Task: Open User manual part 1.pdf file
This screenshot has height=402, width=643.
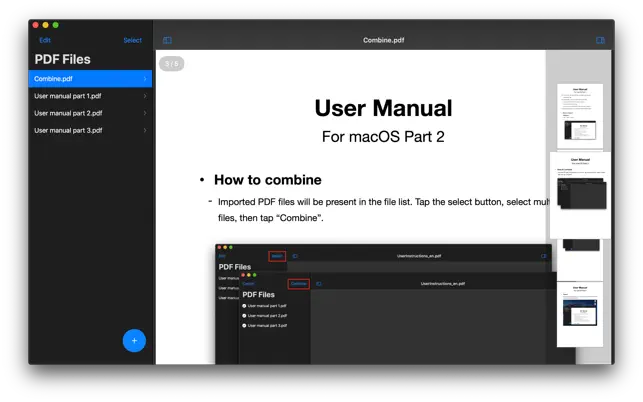Action: point(90,96)
